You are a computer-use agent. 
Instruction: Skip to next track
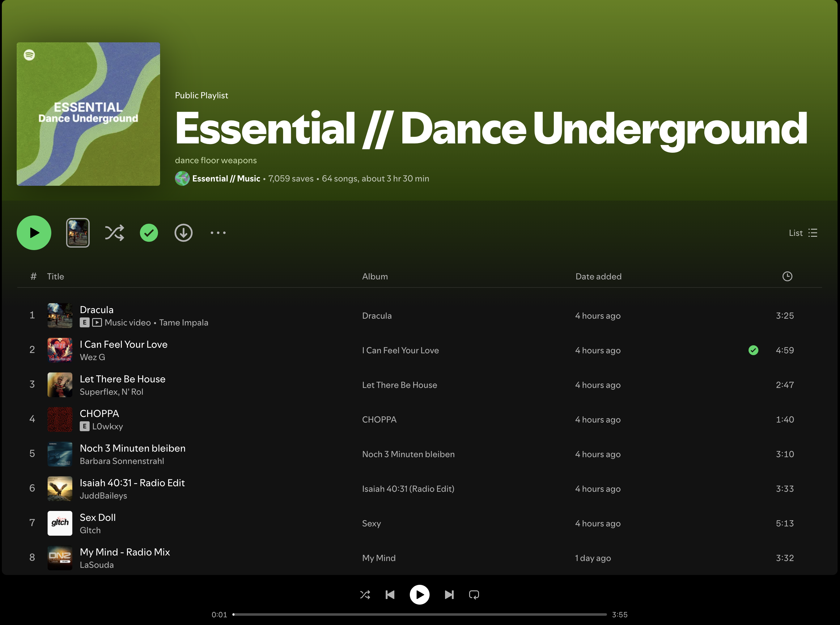click(449, 595)
